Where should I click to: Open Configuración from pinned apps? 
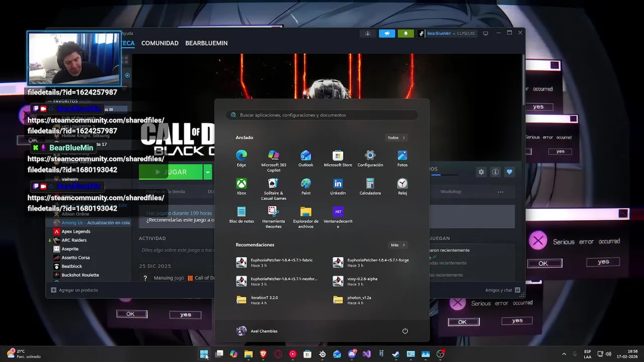click(370, 159)
